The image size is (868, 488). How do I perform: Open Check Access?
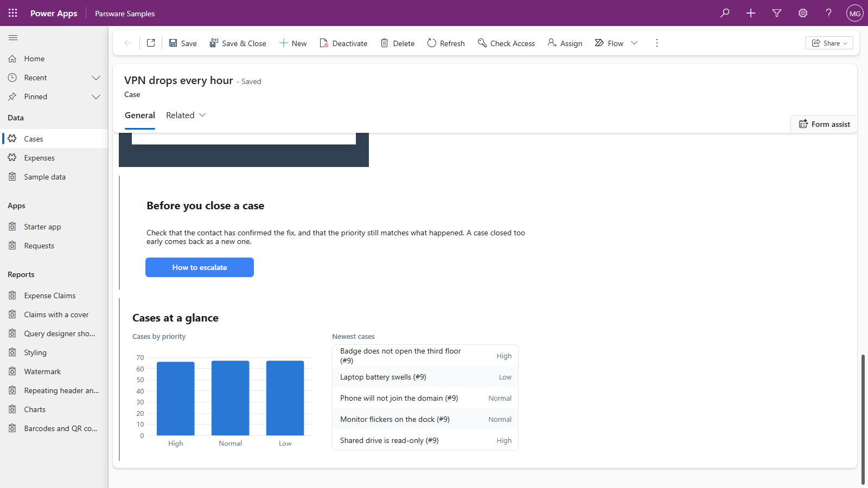(x=506, y=43)
